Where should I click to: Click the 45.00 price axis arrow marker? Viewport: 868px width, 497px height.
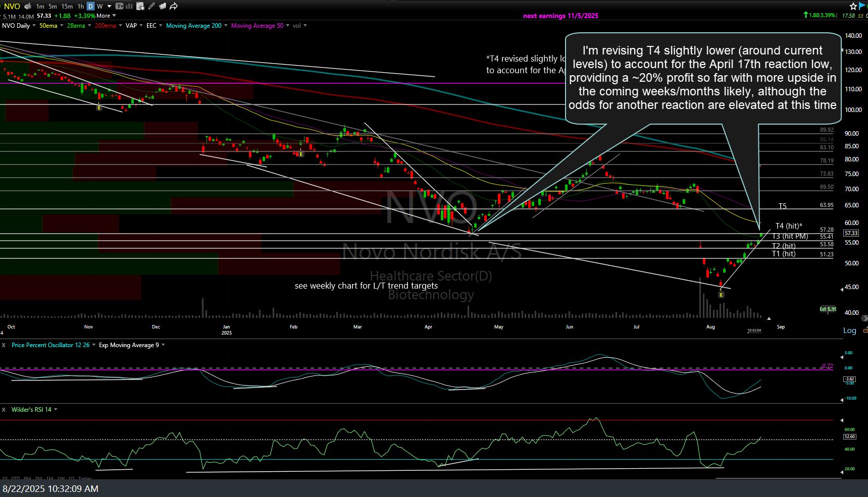pos(842,289)
